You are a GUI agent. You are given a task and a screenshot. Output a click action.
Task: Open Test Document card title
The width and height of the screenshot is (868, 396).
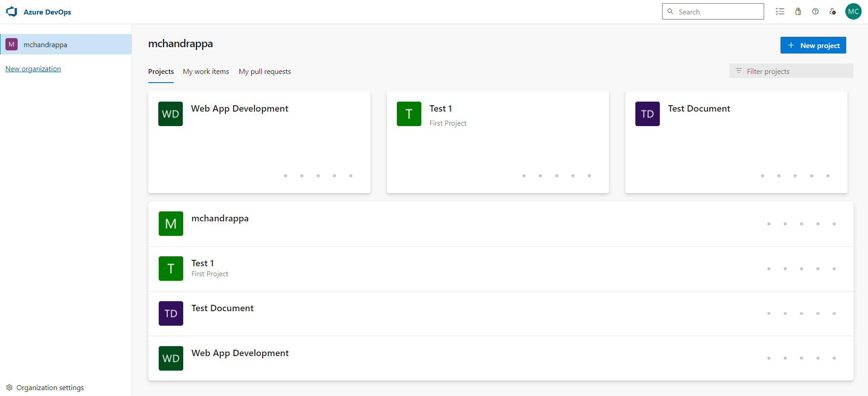[699, 109]
